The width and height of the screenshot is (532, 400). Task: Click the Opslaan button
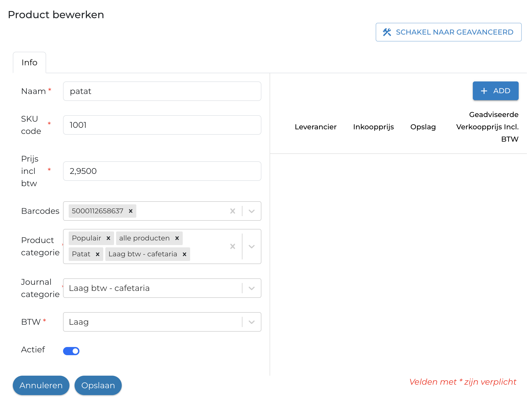click(x=98, y=385)
